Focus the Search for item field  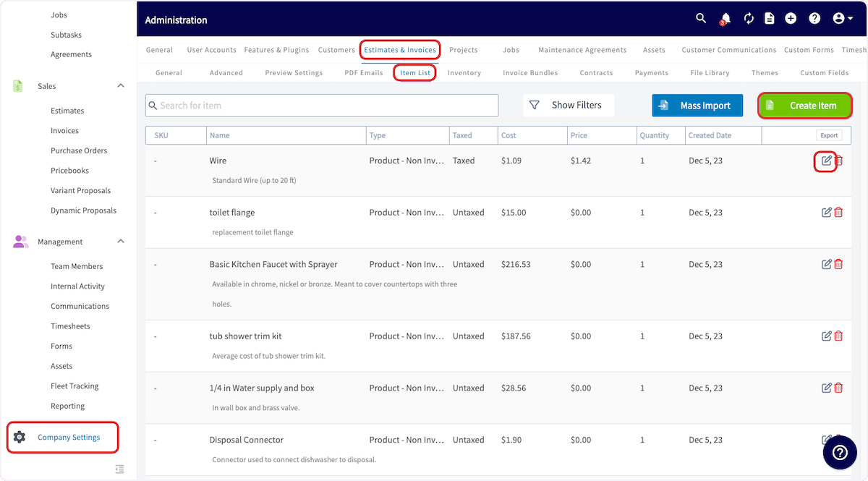tap(322, 106)
